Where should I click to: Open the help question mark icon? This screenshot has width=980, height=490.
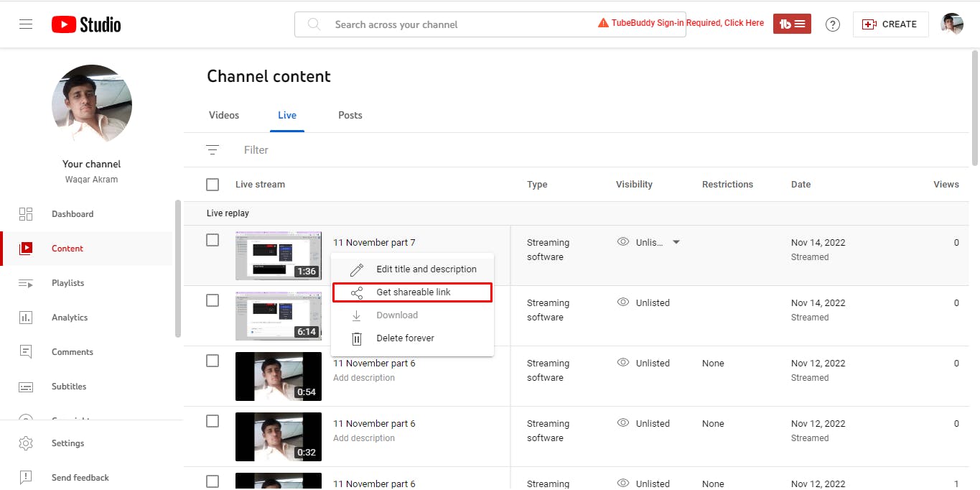pos(833,24)
